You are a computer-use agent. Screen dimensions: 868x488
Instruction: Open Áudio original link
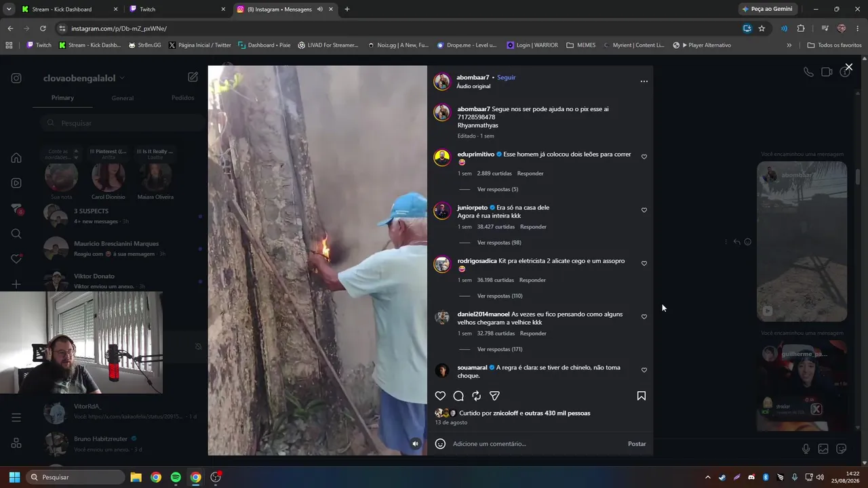[473, 87]
